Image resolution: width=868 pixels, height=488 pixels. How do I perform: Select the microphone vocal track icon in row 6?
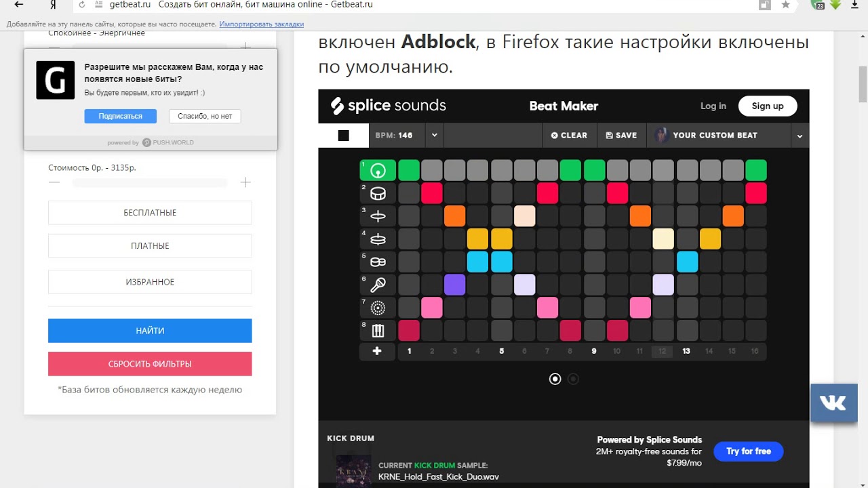(x=378, y=285)
